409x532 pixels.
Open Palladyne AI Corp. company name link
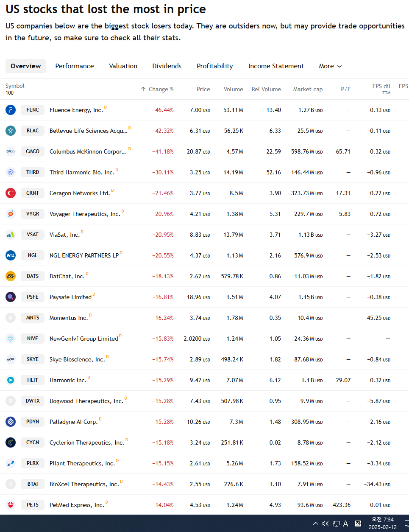(73, 422)
